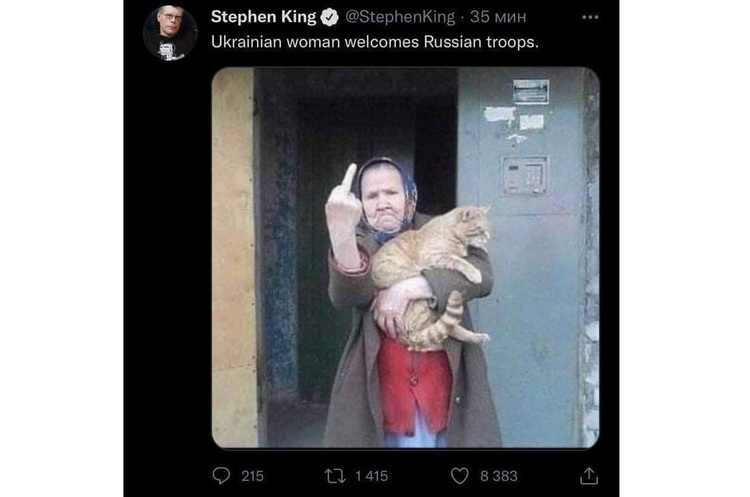Click the word "Ukrainian" in tweet text
Image resolution: width=750 pixels, height=497 pixels.
pos(246,42)
